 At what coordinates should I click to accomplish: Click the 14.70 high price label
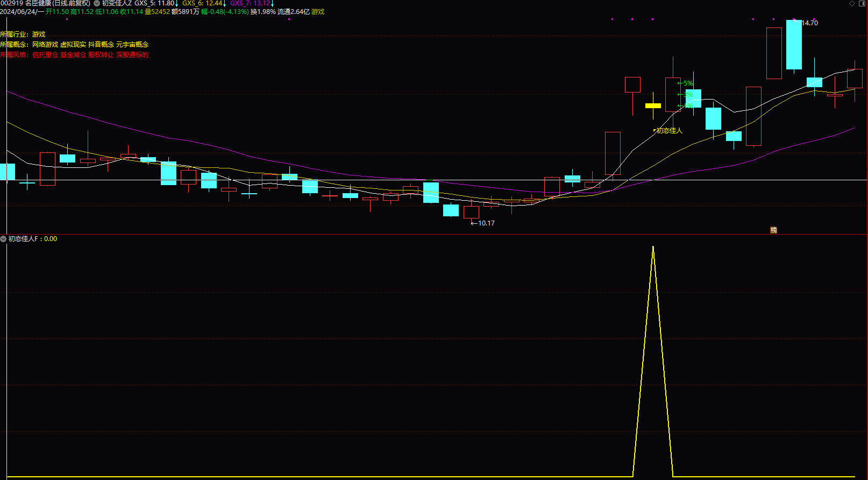click(809, 23)
